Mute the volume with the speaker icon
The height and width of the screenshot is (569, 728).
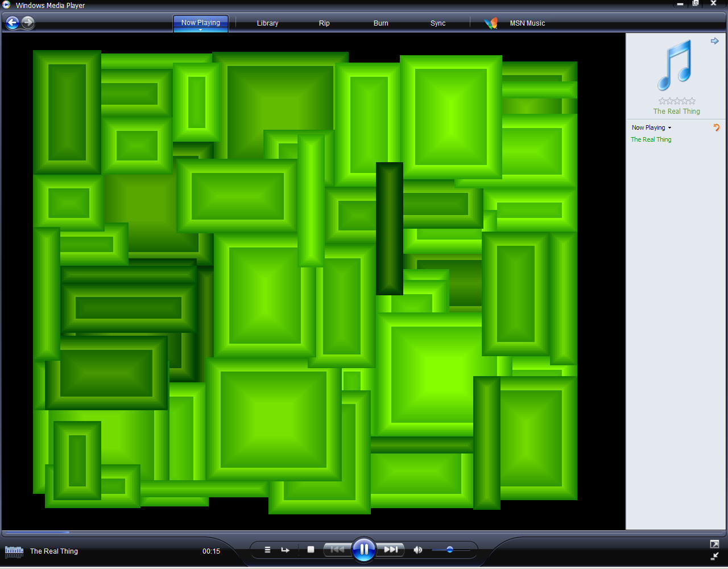418,550
